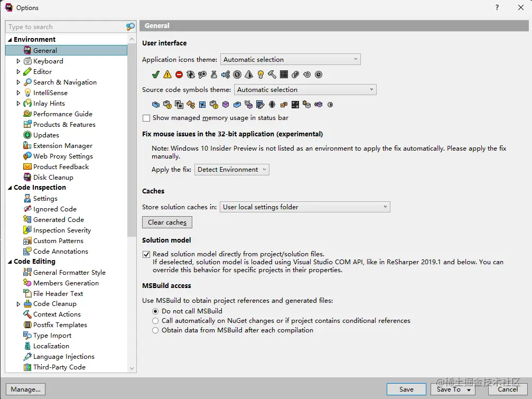
Task: Click the Code Inspection Settings icon
Action: 27,199
